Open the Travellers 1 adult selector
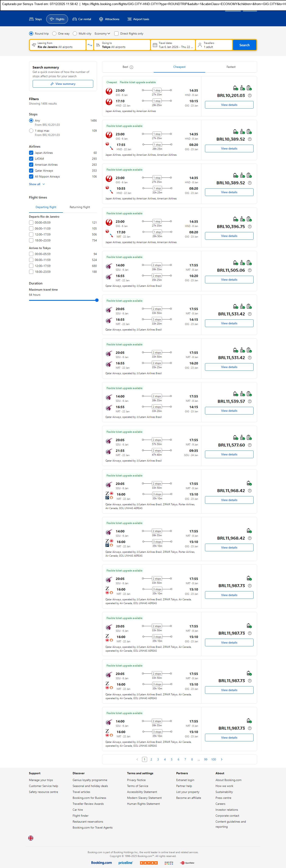Viewport: 286px width, 868px height. point(214,45)
